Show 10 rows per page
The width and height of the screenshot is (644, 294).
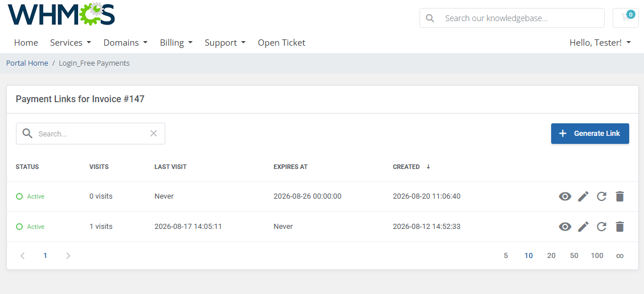pos(528,256)
